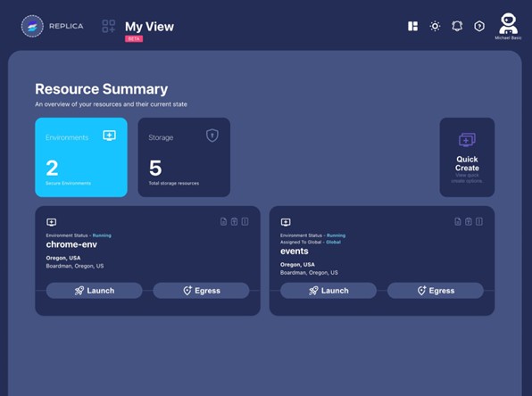Click the delete icon on the chrome-env card

(x=234, y=221)
